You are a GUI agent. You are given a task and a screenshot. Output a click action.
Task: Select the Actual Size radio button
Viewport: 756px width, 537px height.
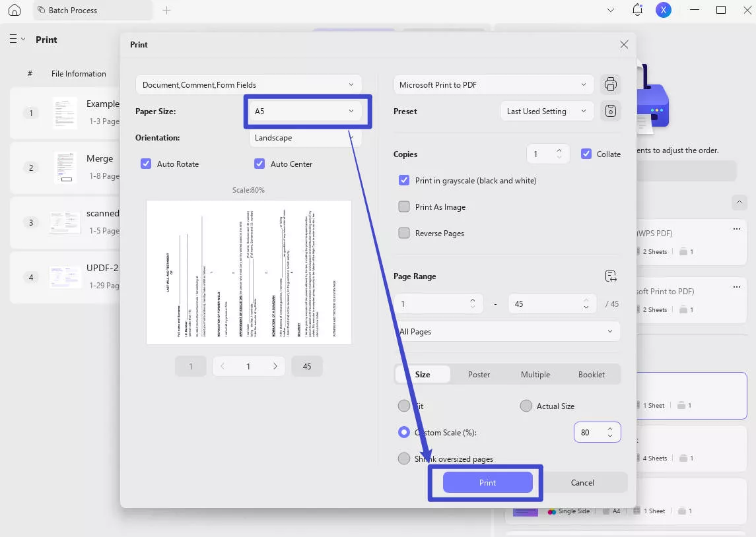tap(526, 406)
